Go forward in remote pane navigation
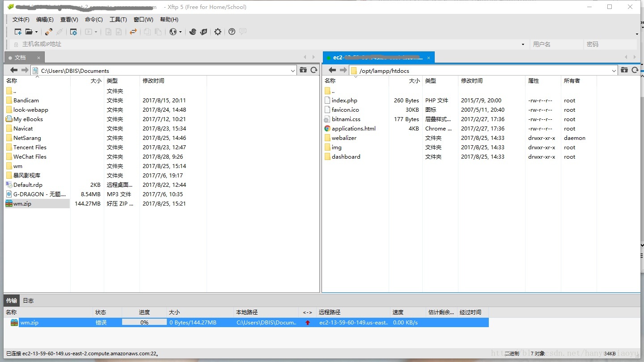 (x=343, y=70)
